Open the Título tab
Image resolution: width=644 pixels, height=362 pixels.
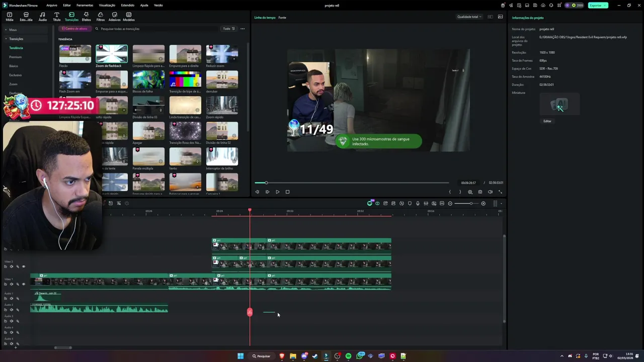point(56,17)
